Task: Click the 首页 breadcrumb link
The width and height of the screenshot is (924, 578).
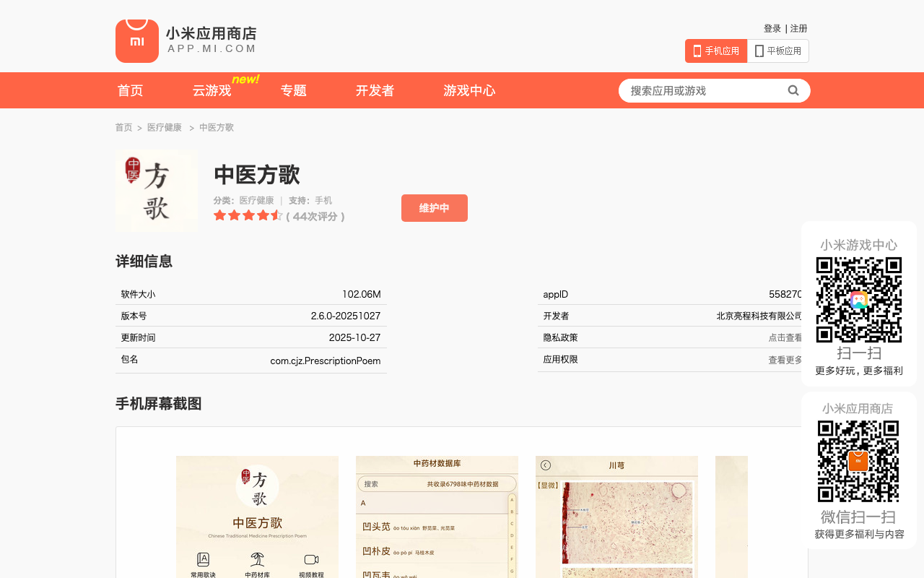Action: tap(124, 127)
